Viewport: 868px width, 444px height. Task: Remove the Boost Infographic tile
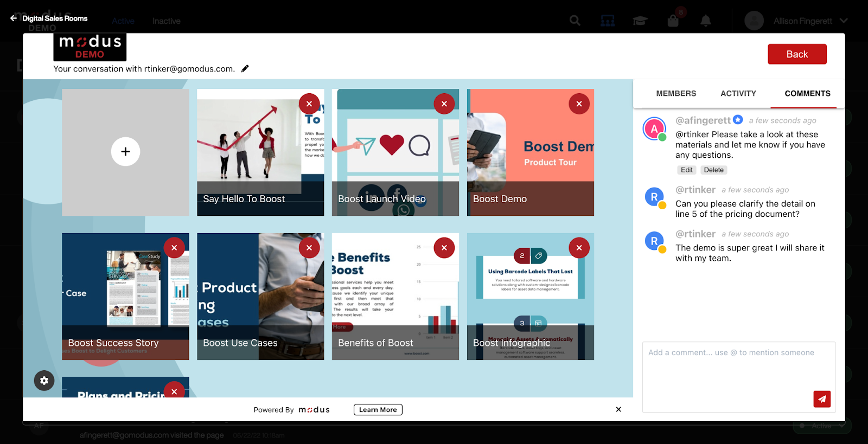click(579, 248)
